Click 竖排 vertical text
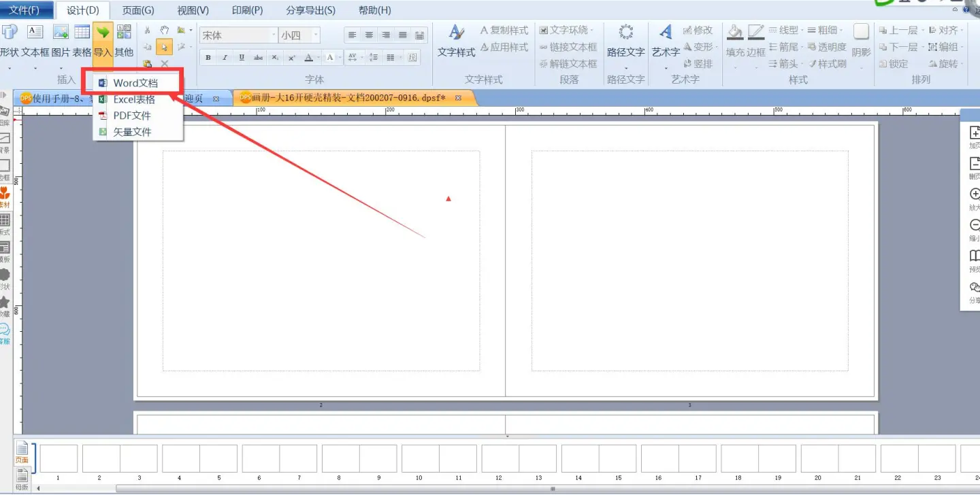The width and height of the screenshot is (980, 495). point(698,64)
